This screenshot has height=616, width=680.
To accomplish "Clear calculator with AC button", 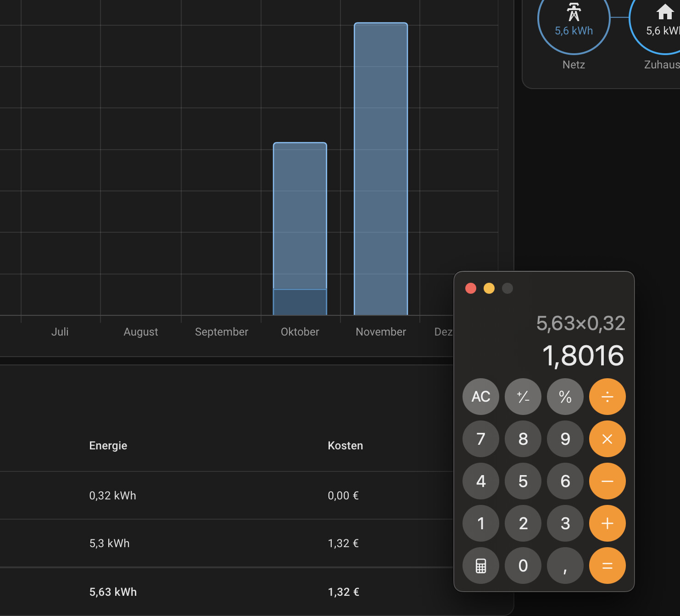I will (x=480, y=397).
